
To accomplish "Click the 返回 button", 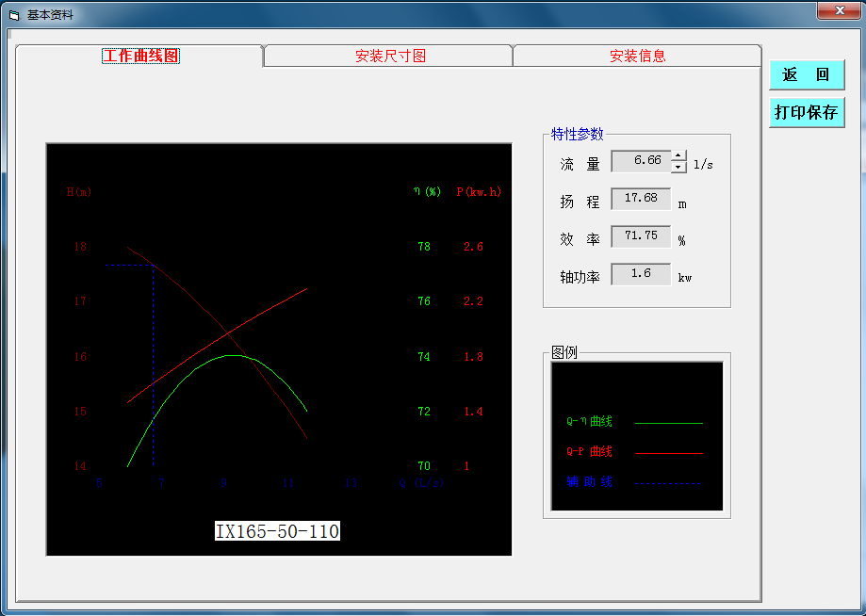I will 807,74.
